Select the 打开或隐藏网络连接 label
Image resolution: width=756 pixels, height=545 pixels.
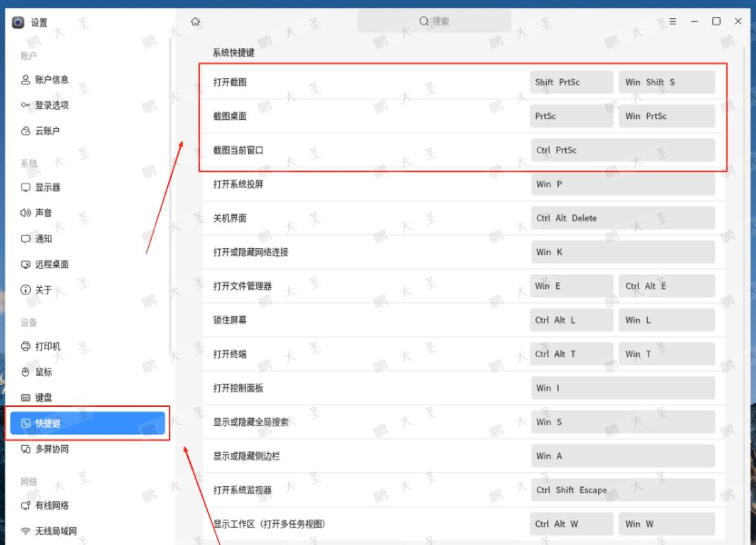(250, 252)
